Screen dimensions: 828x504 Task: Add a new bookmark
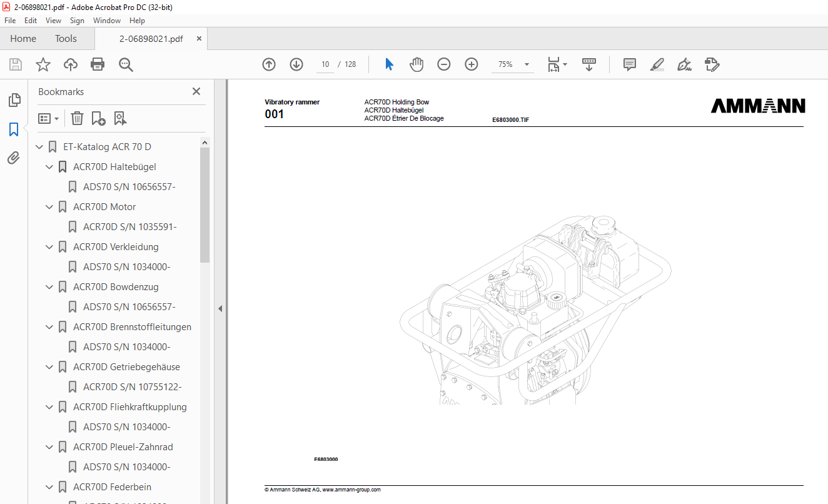point(98,118)
